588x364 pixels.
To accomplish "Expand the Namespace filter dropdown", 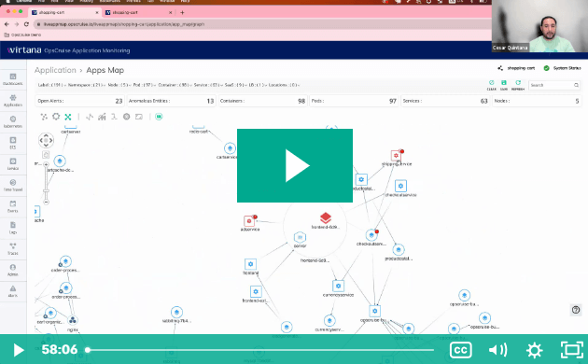I will [x=87, y=85].
